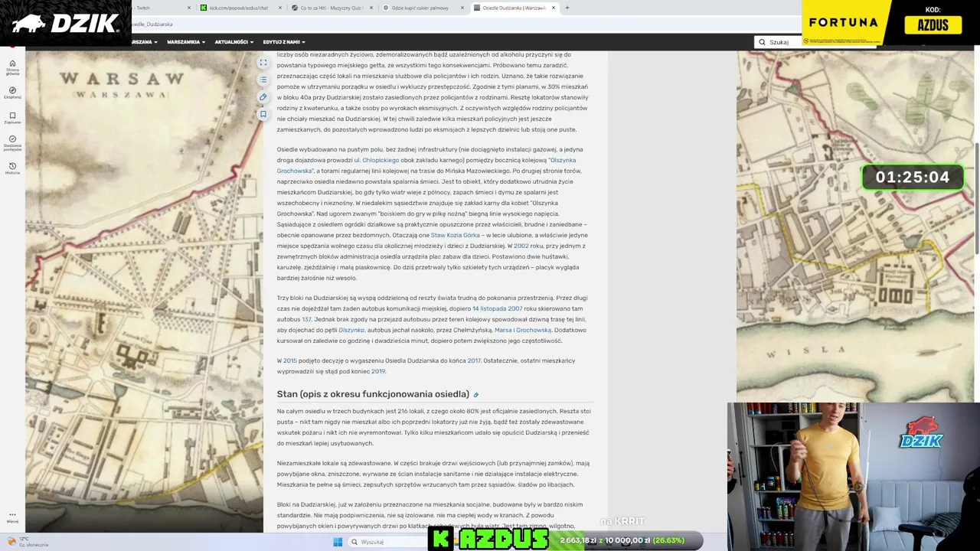This screenshot has height=551, width=980.
Task: Close the Gdzie kupić cukier palmowy tab
Action: pos(462,8)
